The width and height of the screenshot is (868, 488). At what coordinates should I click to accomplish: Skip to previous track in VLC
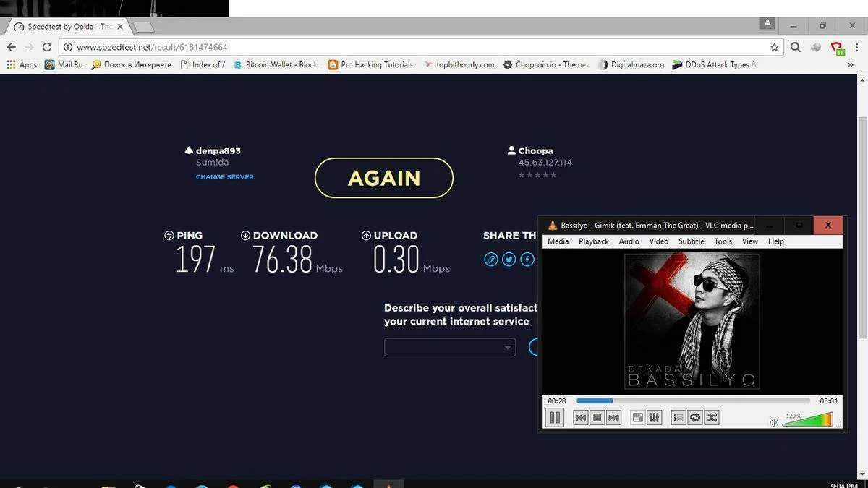(580, 417)
